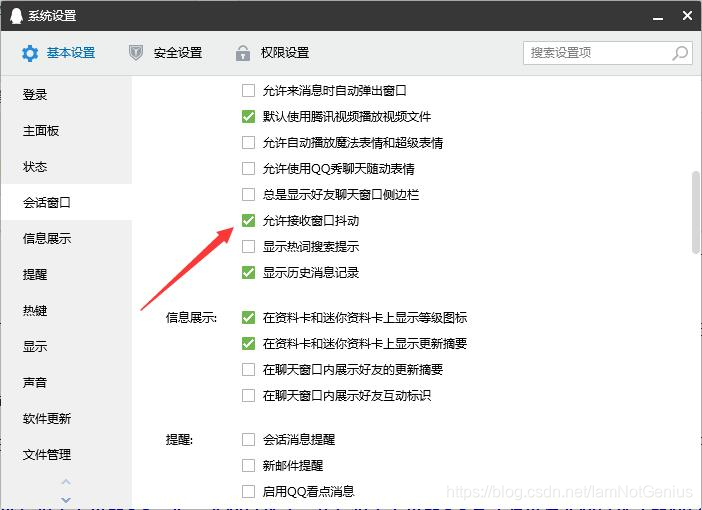Enable 显示热词搜索提示 checkbox
This screenshot has width=702, height=510.
(248, 247)
